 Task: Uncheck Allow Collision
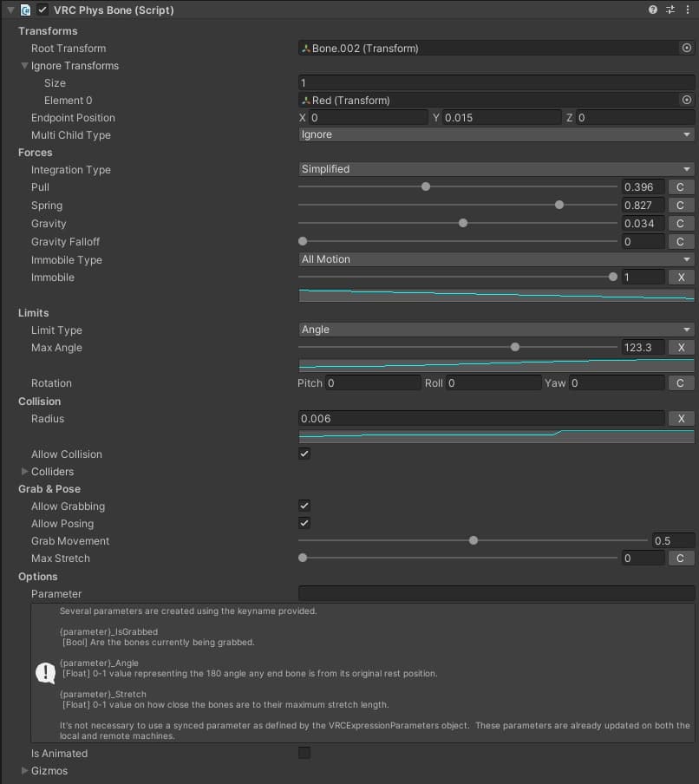(304, 454)
